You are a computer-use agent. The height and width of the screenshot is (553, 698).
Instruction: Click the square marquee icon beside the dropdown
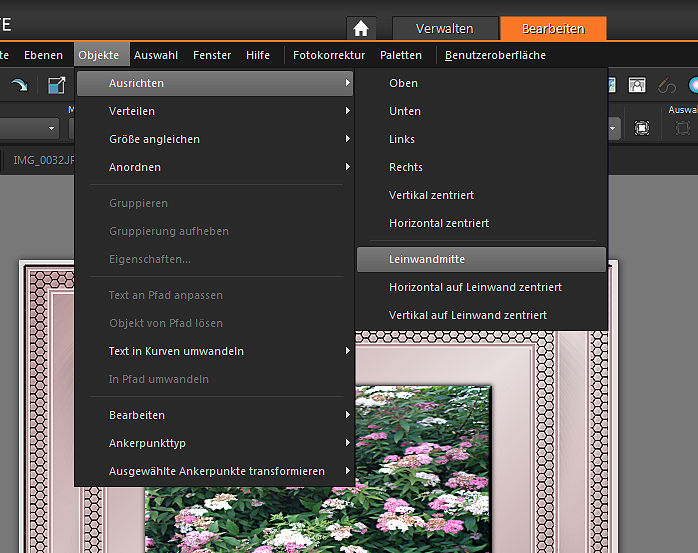coord(642,128)
